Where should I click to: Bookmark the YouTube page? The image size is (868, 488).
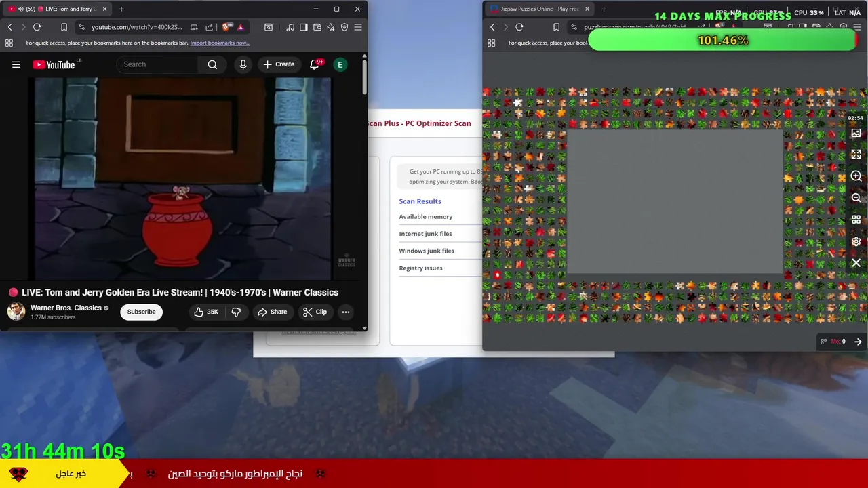tap(64, 27)
